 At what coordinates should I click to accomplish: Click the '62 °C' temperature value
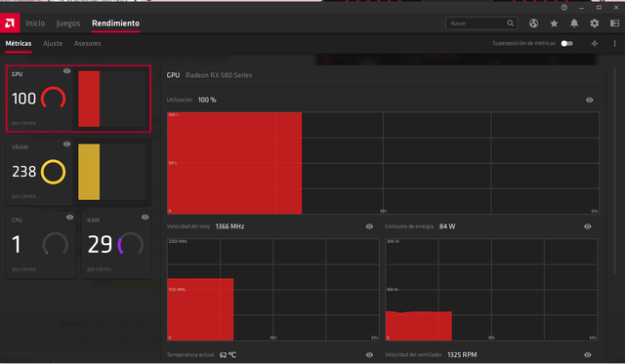[x=228, y=355]
